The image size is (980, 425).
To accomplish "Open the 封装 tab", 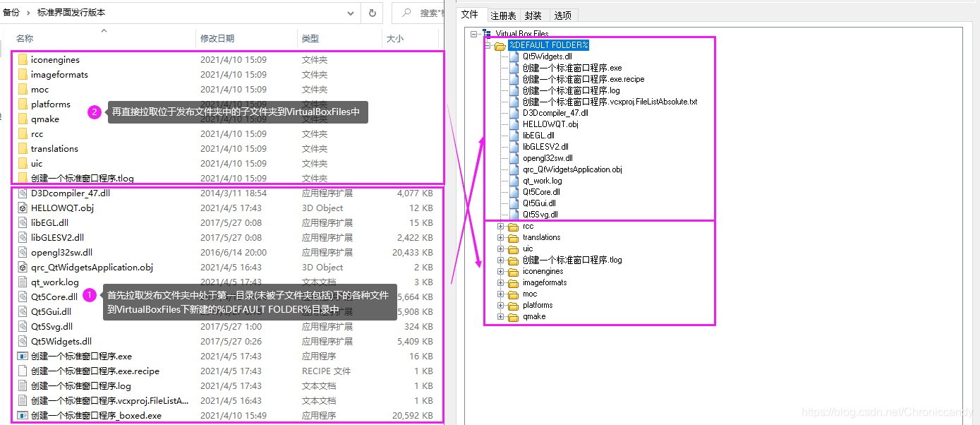I will point(535,14).
